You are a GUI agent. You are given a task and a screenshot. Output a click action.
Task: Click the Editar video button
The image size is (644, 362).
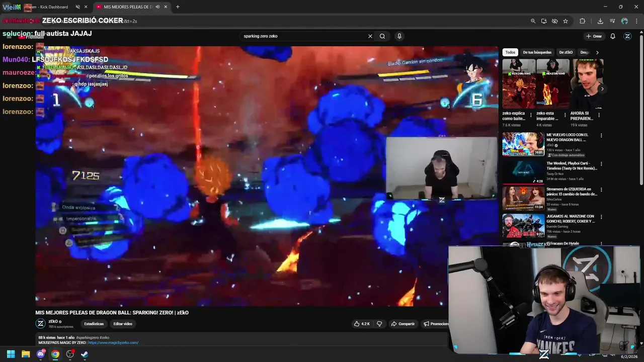click(123, 324)
